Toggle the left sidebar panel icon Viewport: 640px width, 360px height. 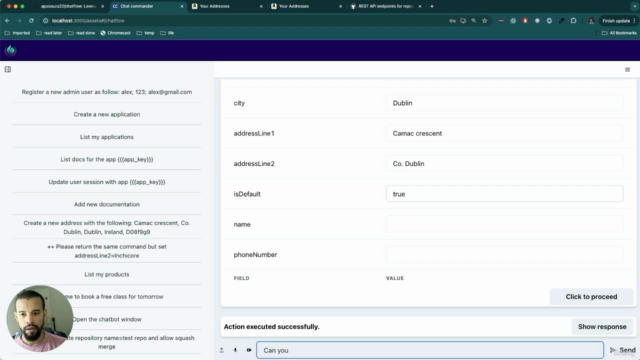pyautogui.click(x=8, y=69)
